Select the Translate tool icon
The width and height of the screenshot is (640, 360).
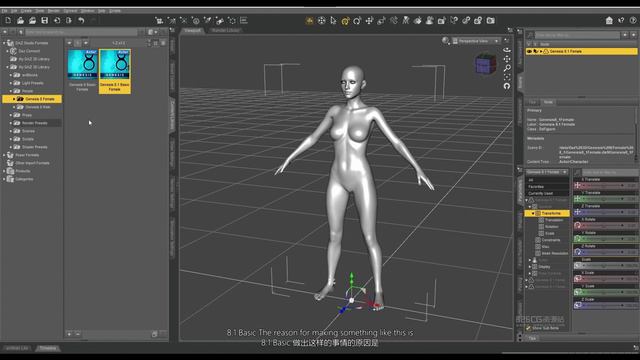pyautogui.click(x=369, y=20)
